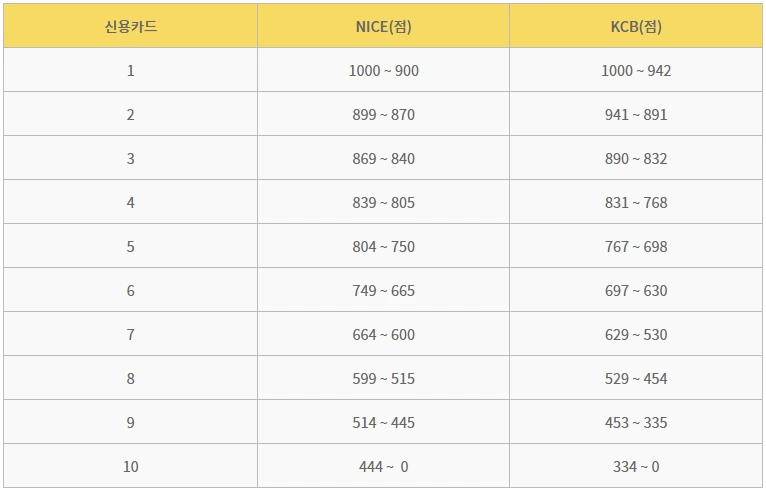Screen dimensions: 766x491
Task: Click NICE cell 599 ~ 515
Action: (x=383, y=379)
